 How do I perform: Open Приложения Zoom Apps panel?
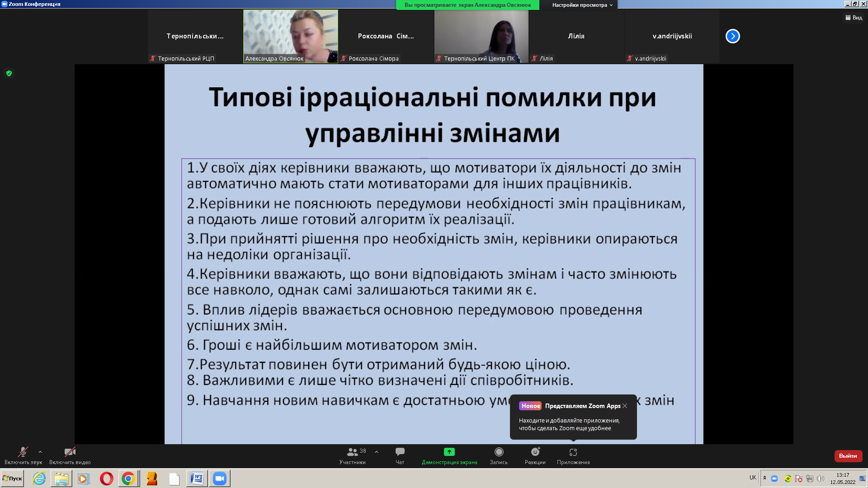pos(573,455)
